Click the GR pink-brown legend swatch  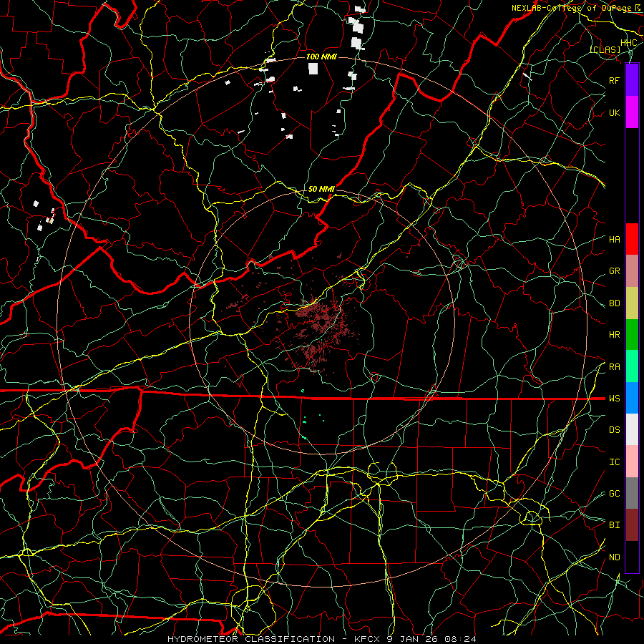pyautogui.click(x=632, y=271)
